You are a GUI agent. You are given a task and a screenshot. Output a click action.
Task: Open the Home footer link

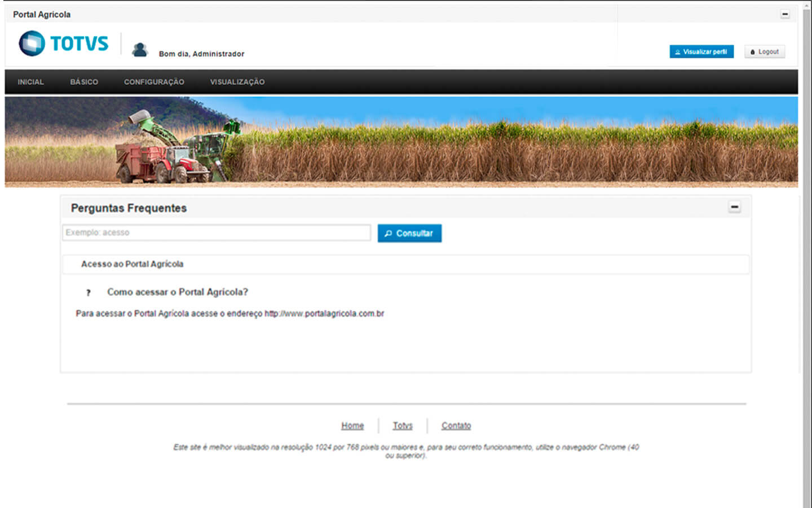point(352,426)
